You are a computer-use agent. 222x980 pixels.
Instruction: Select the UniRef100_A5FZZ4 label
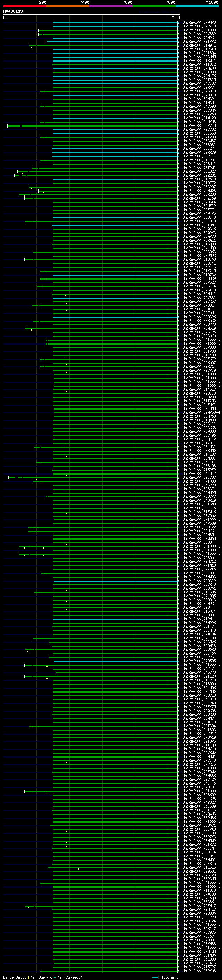[x=199, y=210]
